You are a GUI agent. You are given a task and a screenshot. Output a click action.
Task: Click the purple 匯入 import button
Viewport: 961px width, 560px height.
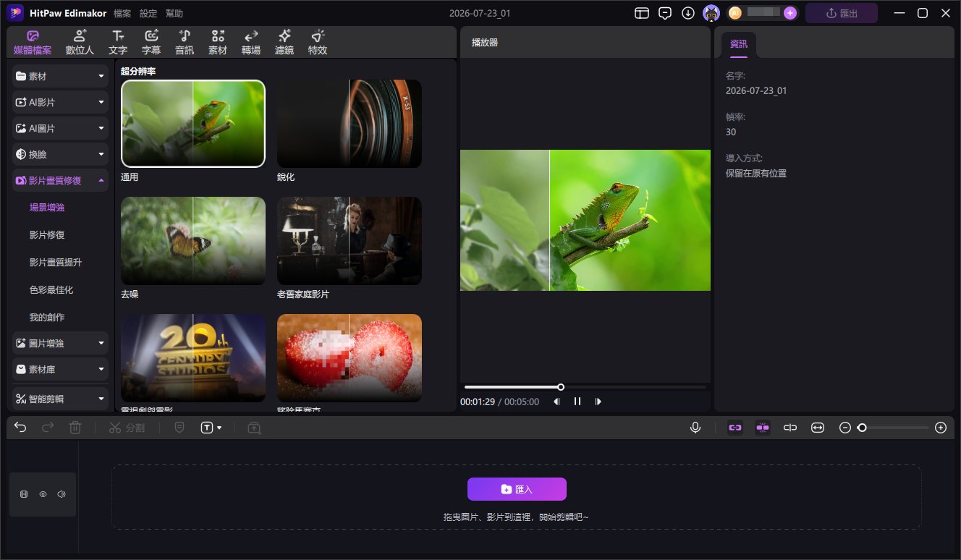[x=517, y=489]
